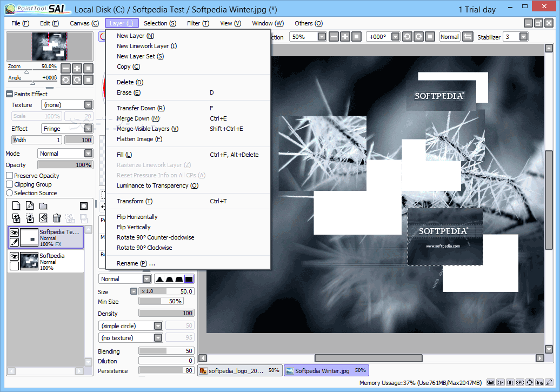Choose Flip Horizontally menu entry

[x=188, y=217]
